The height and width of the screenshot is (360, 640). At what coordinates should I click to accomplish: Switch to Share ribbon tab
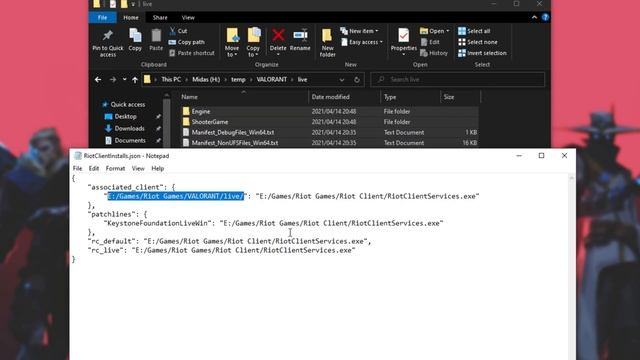(x=160, y=18)
